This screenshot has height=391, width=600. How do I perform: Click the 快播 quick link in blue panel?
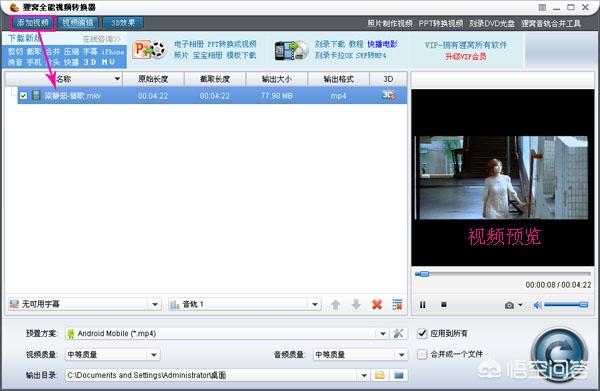coord(71,62)
